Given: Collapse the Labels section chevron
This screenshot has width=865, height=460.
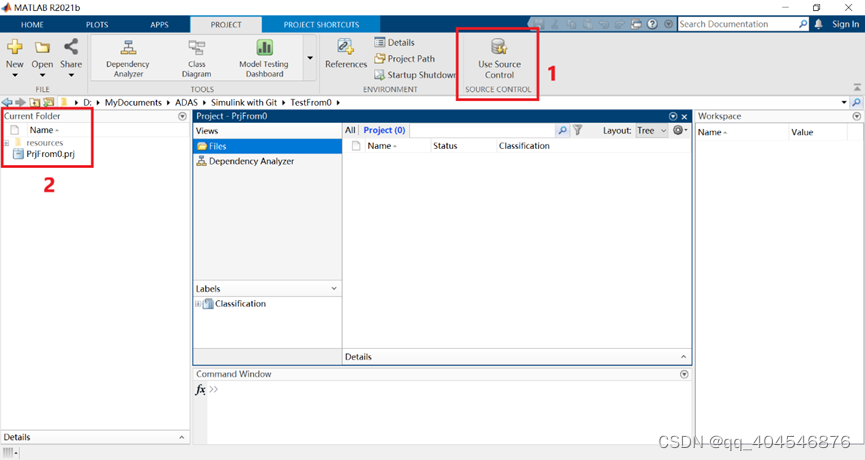Looking at the screenshot, I should pyautogui.click(x=334, y=288).
